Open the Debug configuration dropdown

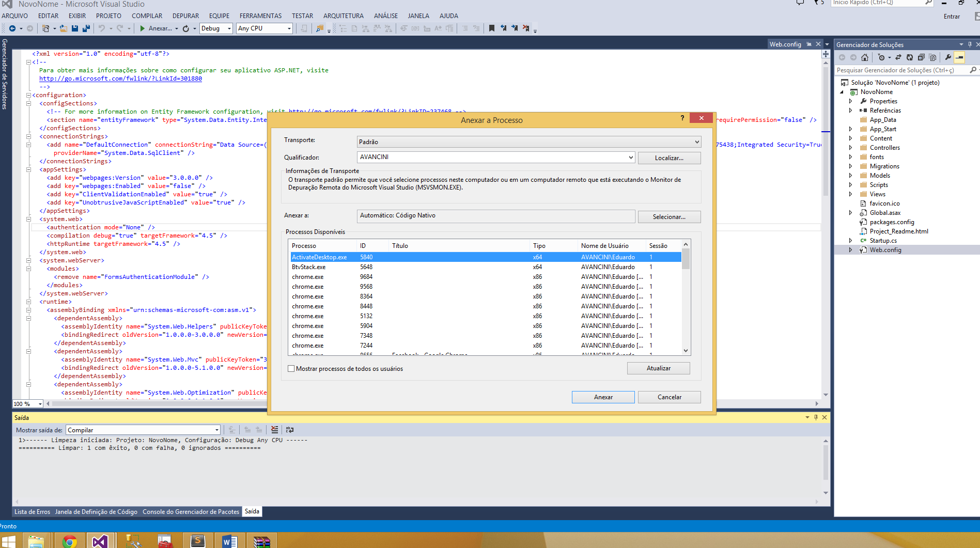(216, 28)
